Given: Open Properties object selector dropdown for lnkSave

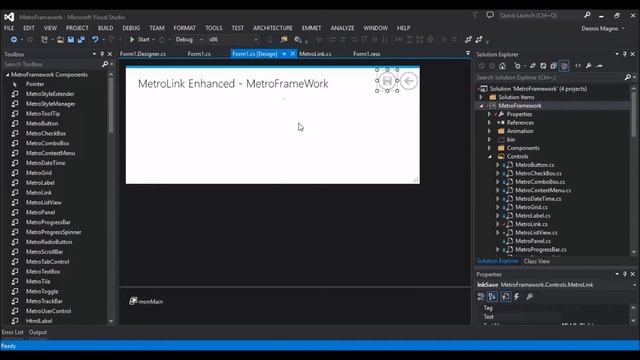Looking at the screenshot, I should [634, 285].
